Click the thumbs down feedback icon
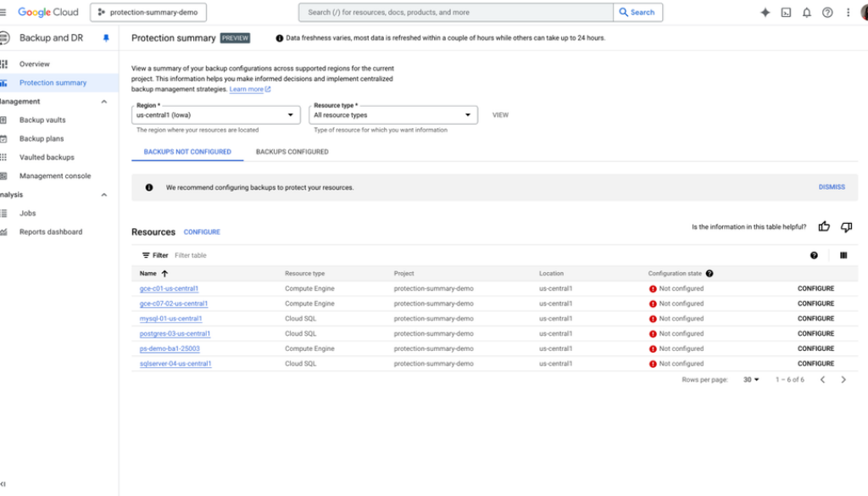The image size is (868, 496). coord(846,227)
